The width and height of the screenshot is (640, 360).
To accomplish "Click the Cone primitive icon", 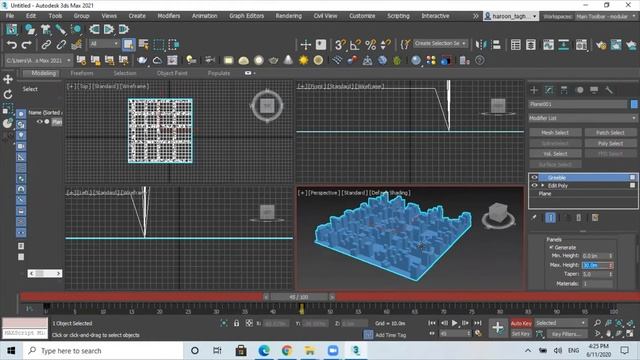I will [x=288, y=60].
